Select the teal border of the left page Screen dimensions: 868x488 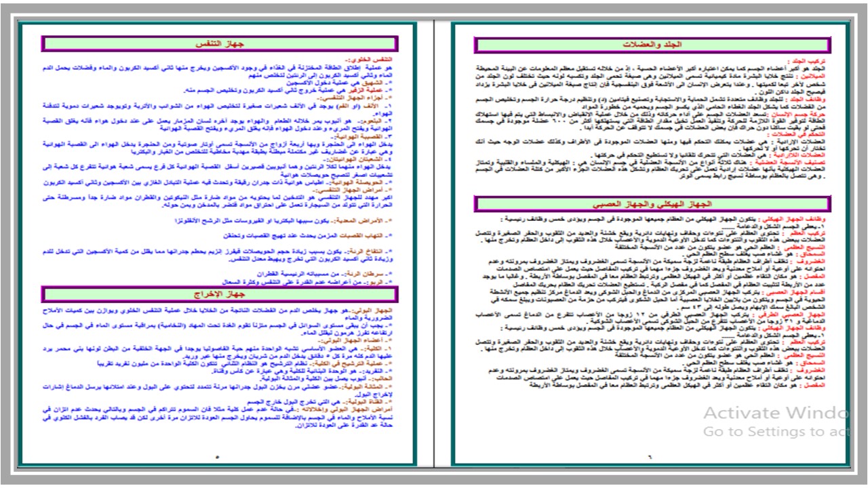[x=19, y=244]
